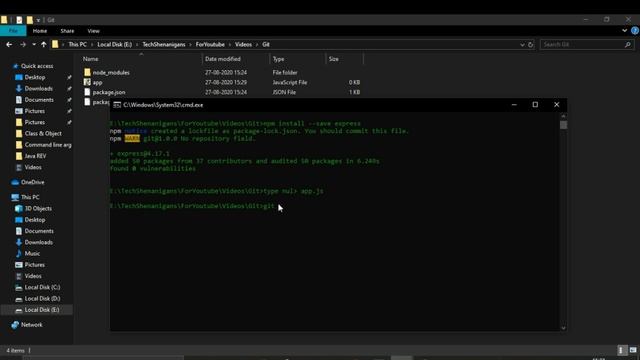Open Quick access in the sidebar
Viewport: 640px width, 360px height.
tap(37, 66)
